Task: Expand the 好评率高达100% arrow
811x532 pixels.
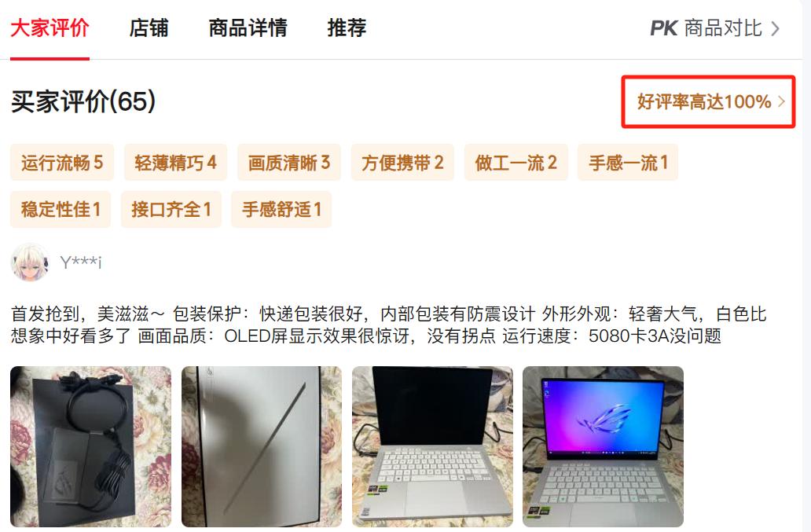Action: 781,101
